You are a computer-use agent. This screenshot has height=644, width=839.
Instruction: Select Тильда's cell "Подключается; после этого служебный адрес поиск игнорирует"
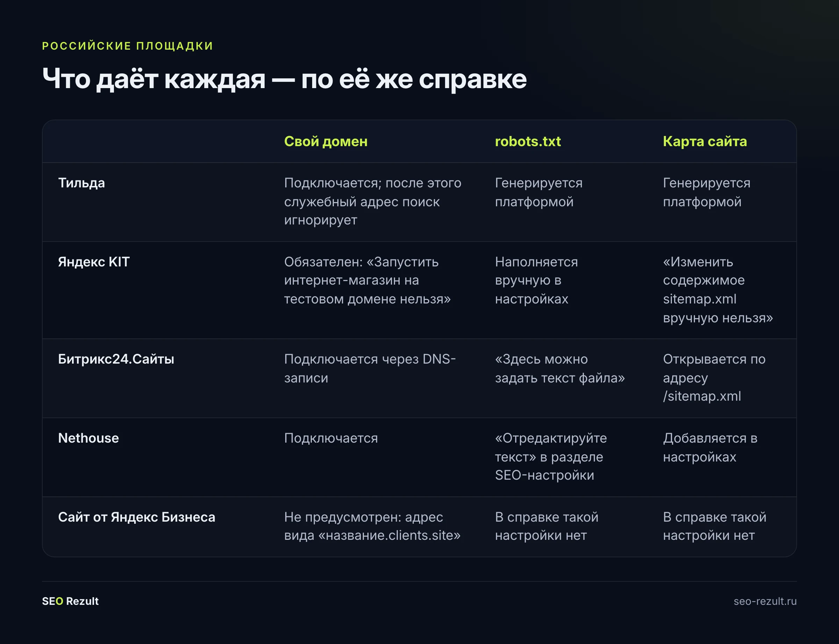pyautogui.click(x=373, y=202)
